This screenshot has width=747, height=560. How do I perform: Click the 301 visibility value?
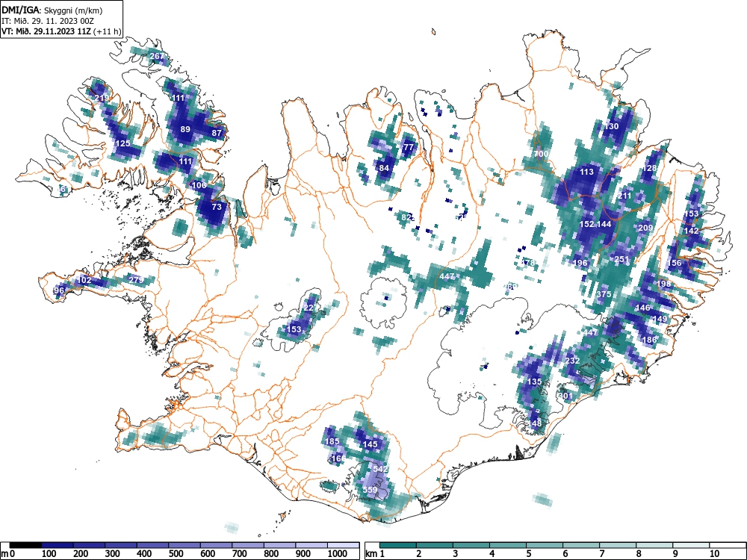coord(565,396)
